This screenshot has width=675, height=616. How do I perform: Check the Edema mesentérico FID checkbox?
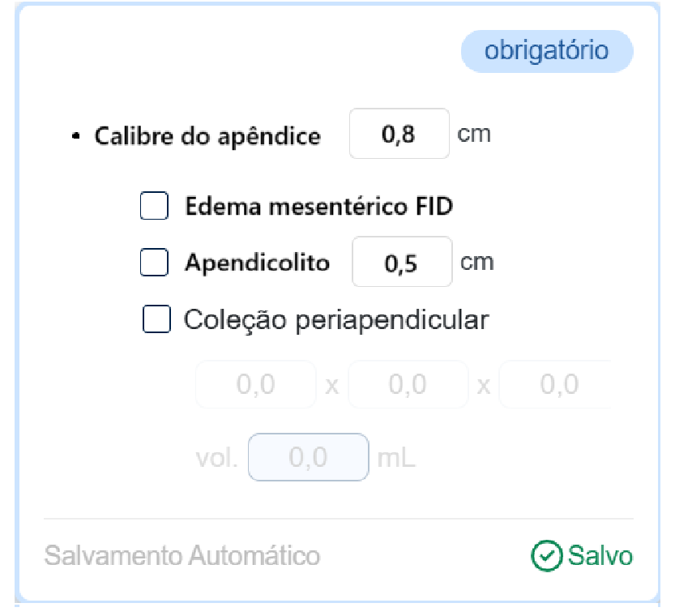154,206
